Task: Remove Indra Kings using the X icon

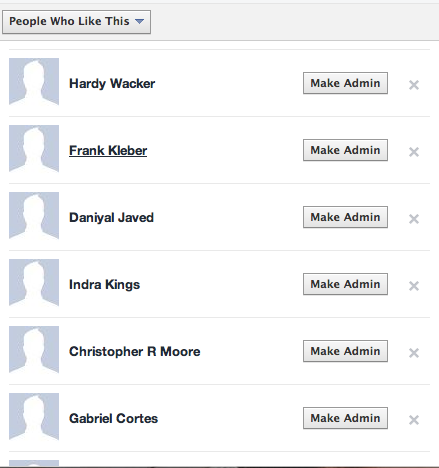Action: click(414, 286)
